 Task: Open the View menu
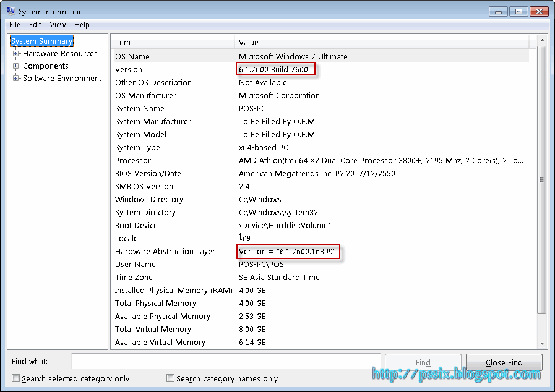point(58,25)
